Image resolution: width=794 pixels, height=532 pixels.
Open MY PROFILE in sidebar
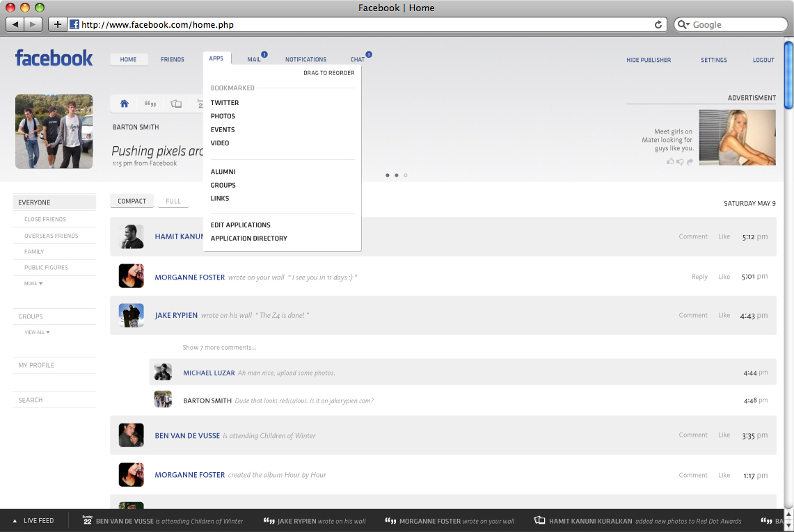tap(36, 365)
